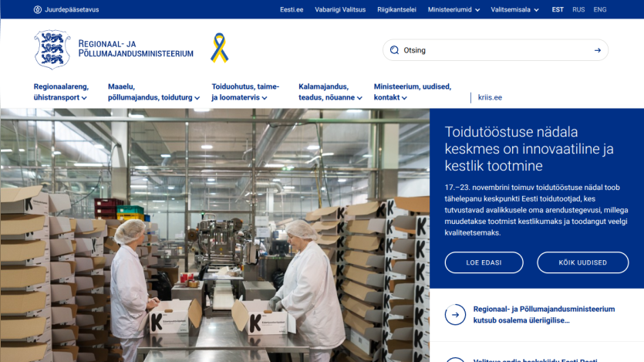Image resolution: width=644 pixels, height=362 pixels.
Task: Switch language to ENG
Action: [x=599, y=9]
